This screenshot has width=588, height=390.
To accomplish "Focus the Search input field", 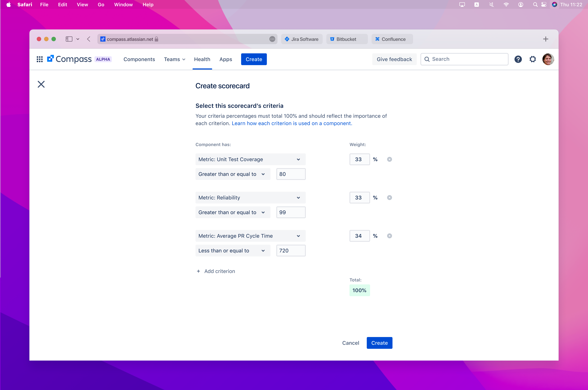I will pyautogui.click(x=464, y=59).
